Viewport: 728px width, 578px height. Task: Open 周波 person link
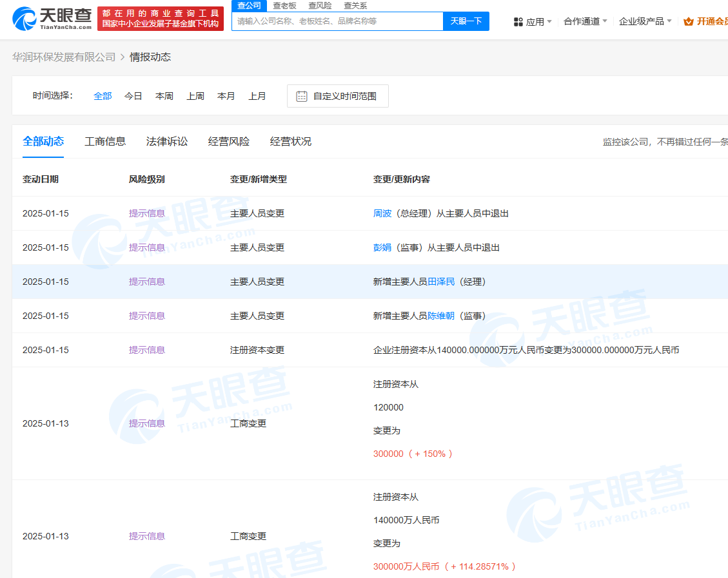(382, 213)
